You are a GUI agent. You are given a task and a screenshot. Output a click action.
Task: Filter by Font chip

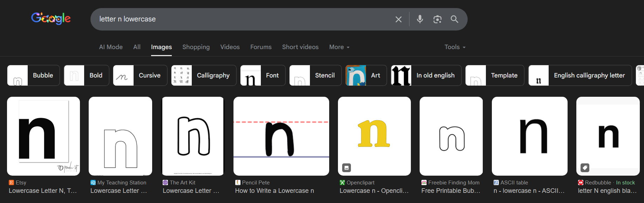coord(263,75)
